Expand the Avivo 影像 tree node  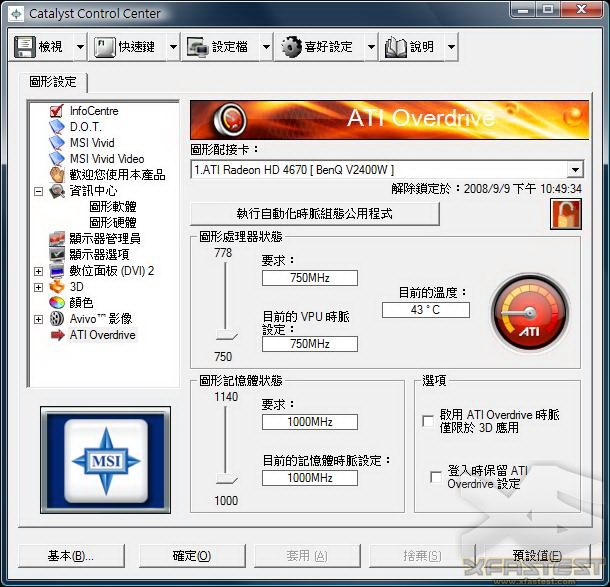click(x=39, y=319)
